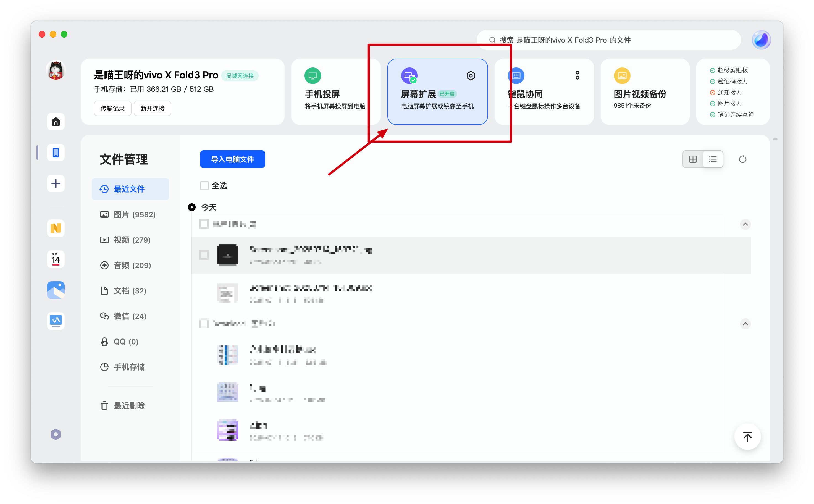Open 最近删除 trash category
Image resolution: width=814 pixels, height=504 pixels.
130,406
